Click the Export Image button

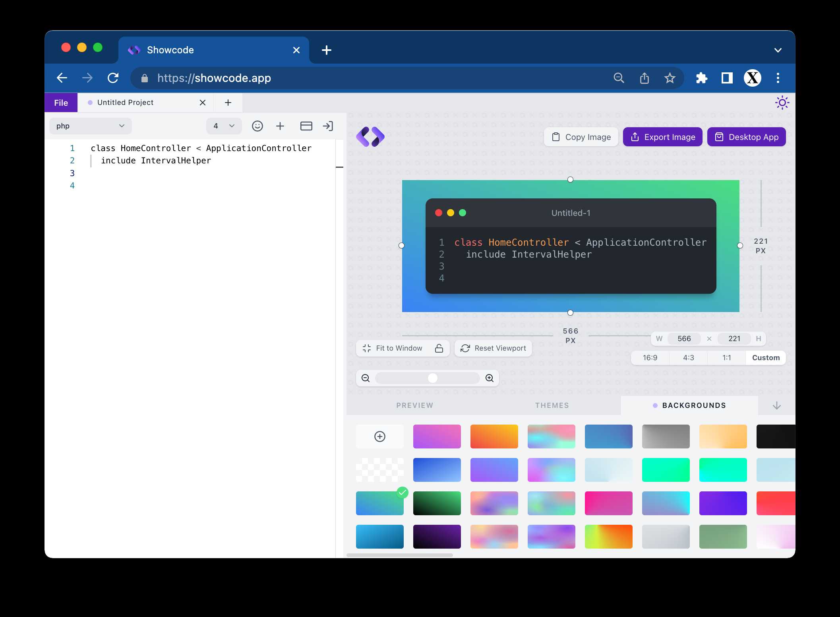(662, 137)
